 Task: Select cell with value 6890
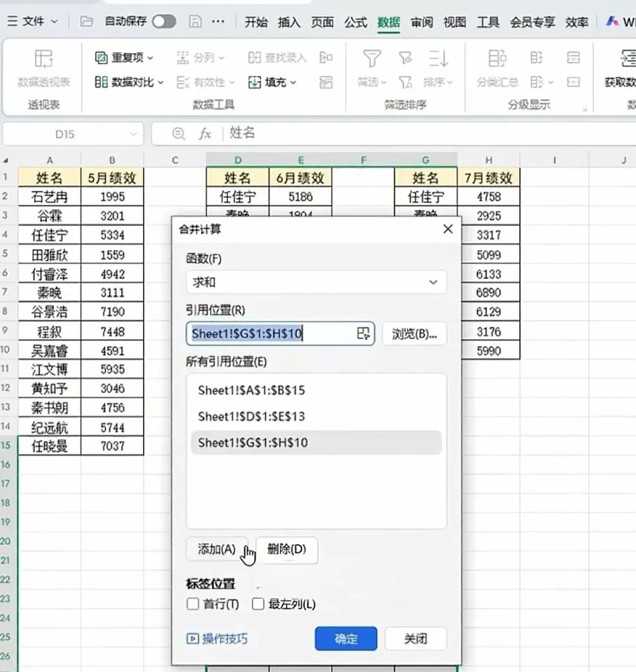coord(489,292)
